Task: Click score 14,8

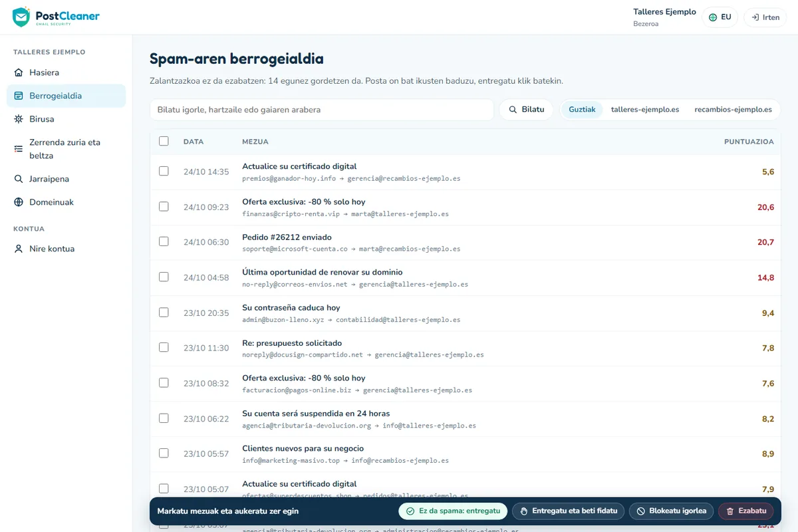Action: pyautogui.click(x=765, y=278)
